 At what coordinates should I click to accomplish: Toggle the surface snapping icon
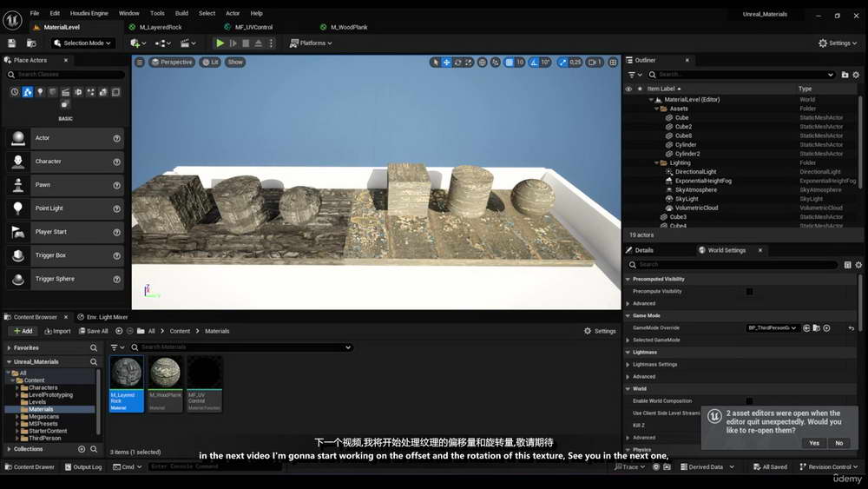[496, 62]
